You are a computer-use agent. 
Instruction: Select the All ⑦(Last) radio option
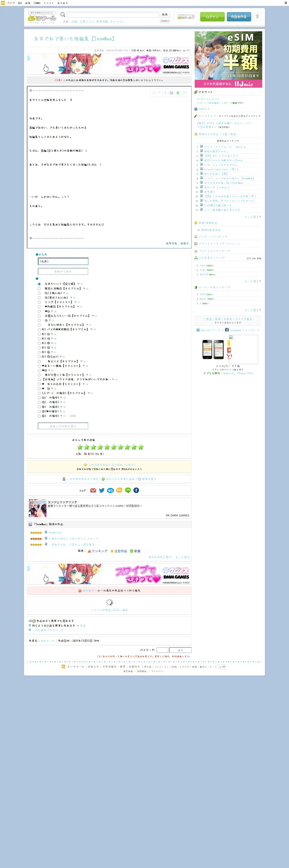[39, 357]
